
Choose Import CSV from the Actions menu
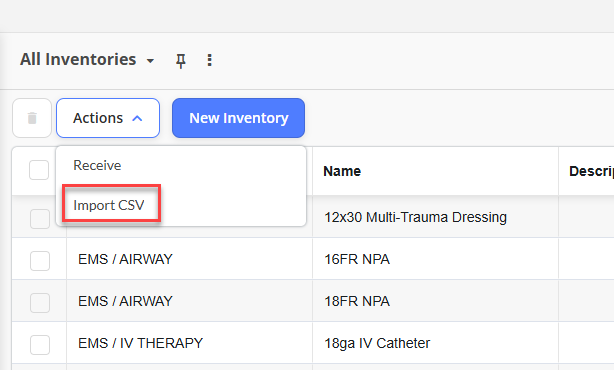coord(109,205)
